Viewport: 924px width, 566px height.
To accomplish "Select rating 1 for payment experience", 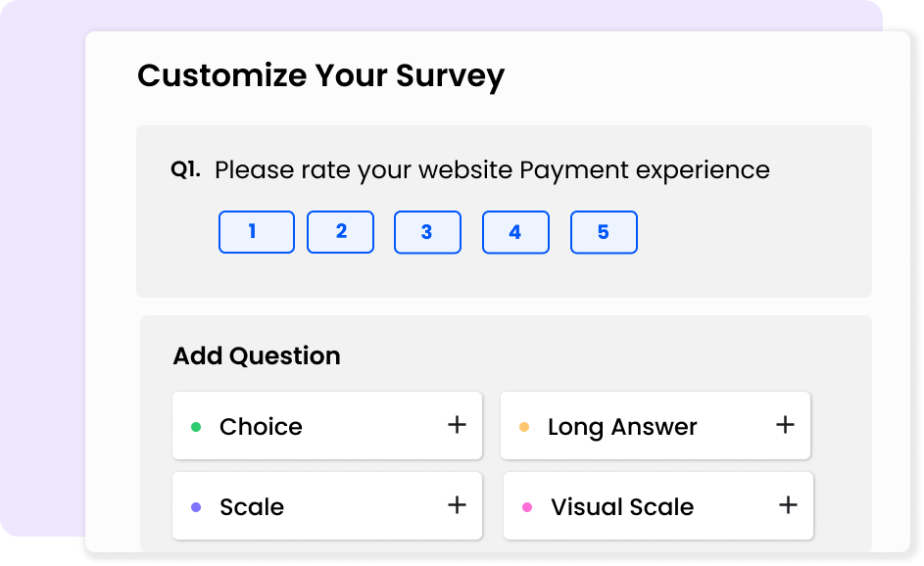I will point(257,232).
